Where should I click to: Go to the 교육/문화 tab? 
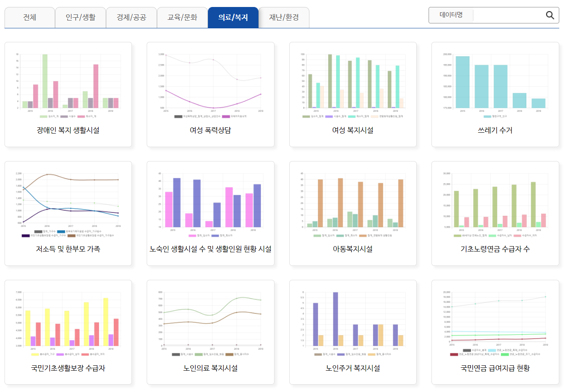tap(182, 17)
